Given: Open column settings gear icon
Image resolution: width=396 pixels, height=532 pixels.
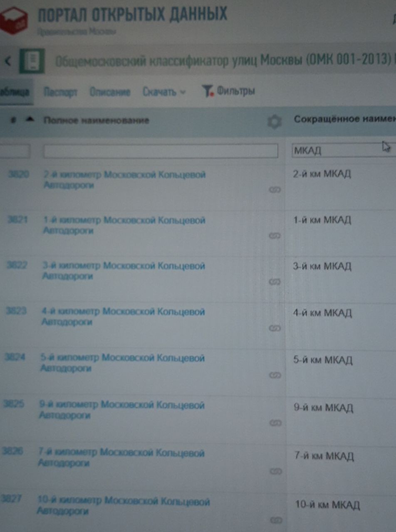Looking at the screenshot, I should [x=274, y=122].
